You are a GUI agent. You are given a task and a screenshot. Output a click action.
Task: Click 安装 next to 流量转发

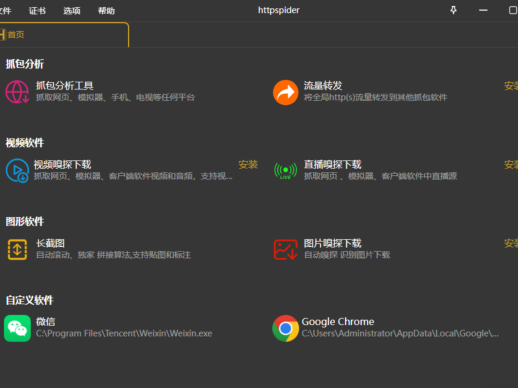pos(511,86)
